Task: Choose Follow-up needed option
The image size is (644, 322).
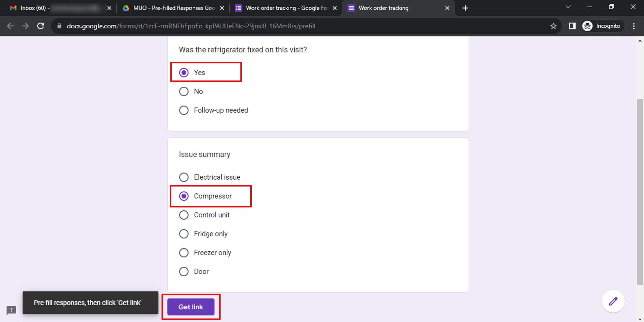Action: [184, 110]
